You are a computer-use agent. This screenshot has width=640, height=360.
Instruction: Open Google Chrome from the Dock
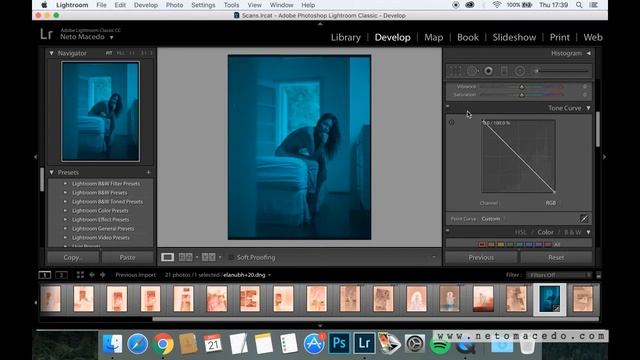pyautogui.click(x=162, y=343)
